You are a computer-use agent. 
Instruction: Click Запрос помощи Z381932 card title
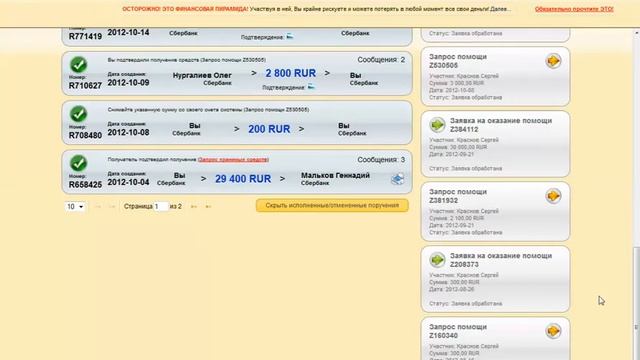coord(458,196)
